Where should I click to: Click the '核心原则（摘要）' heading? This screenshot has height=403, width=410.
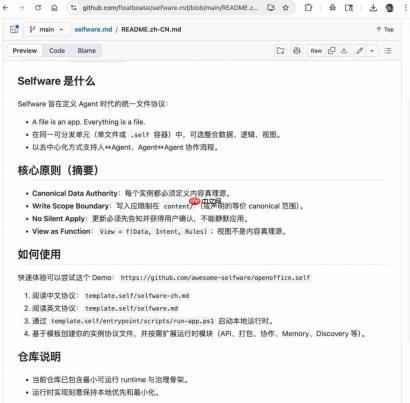(58, 170)
